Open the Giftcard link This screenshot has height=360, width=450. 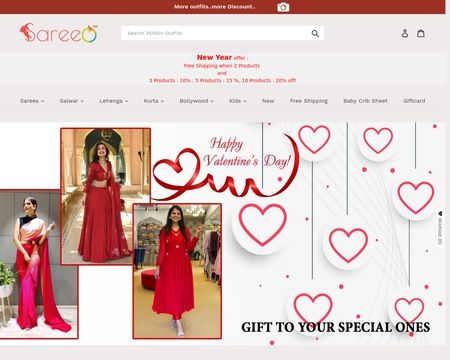[x=414, y=101]
